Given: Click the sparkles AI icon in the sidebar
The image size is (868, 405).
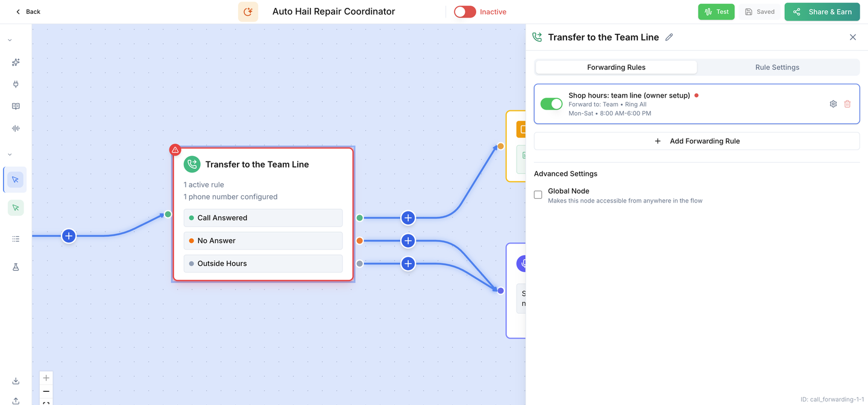Looking at the screenshot, I should [16, 62].
